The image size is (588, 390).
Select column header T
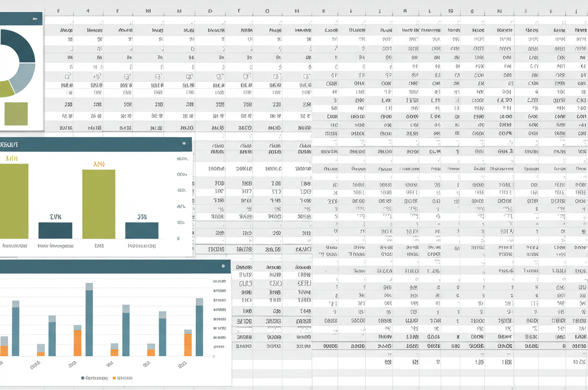(239, 10)
